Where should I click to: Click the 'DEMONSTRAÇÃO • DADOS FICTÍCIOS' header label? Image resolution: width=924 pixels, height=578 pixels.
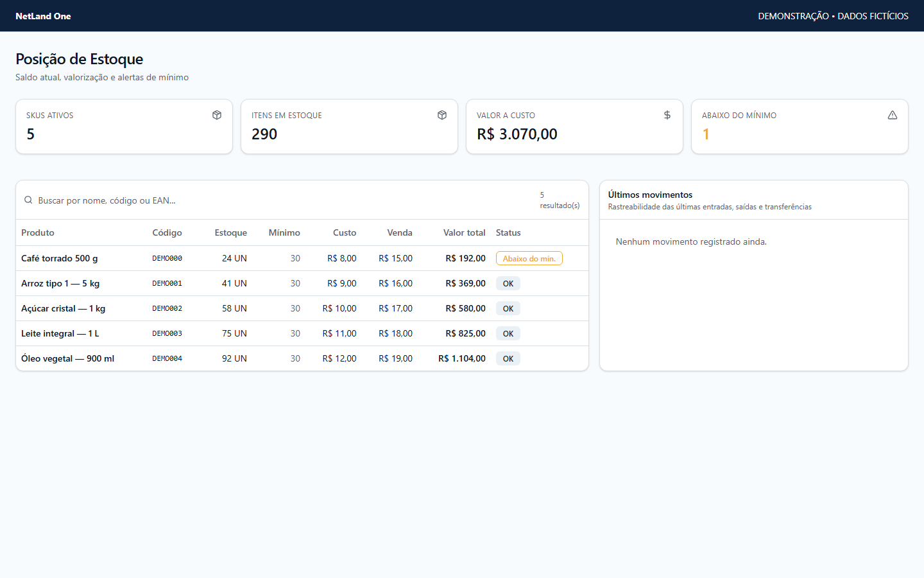click(833, 16)
